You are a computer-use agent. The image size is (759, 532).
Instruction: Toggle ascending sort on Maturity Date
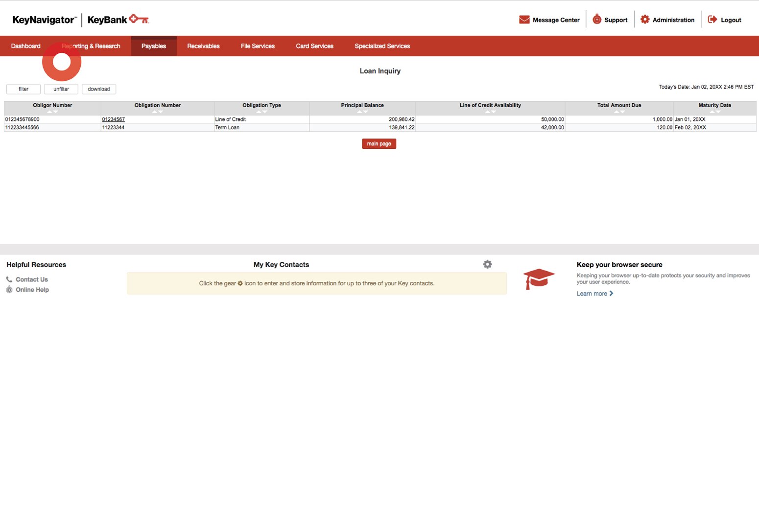pos(713,111)
